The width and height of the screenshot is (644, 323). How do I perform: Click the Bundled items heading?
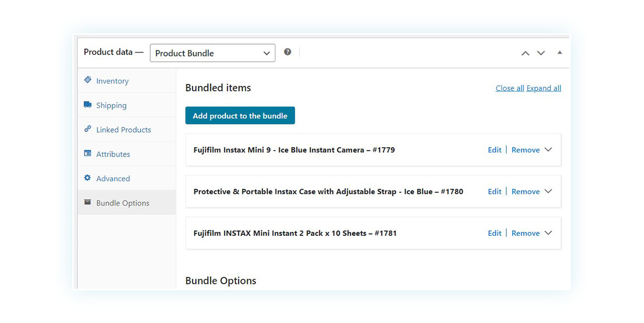[218, 88]
